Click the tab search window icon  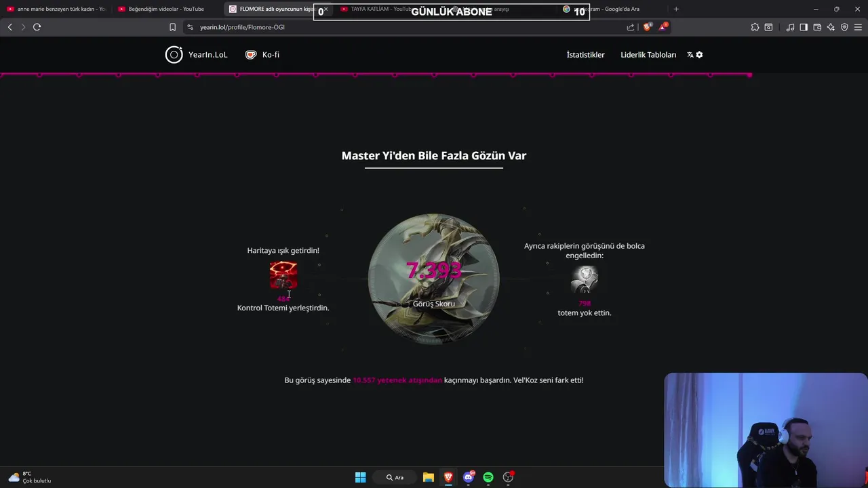768,27
